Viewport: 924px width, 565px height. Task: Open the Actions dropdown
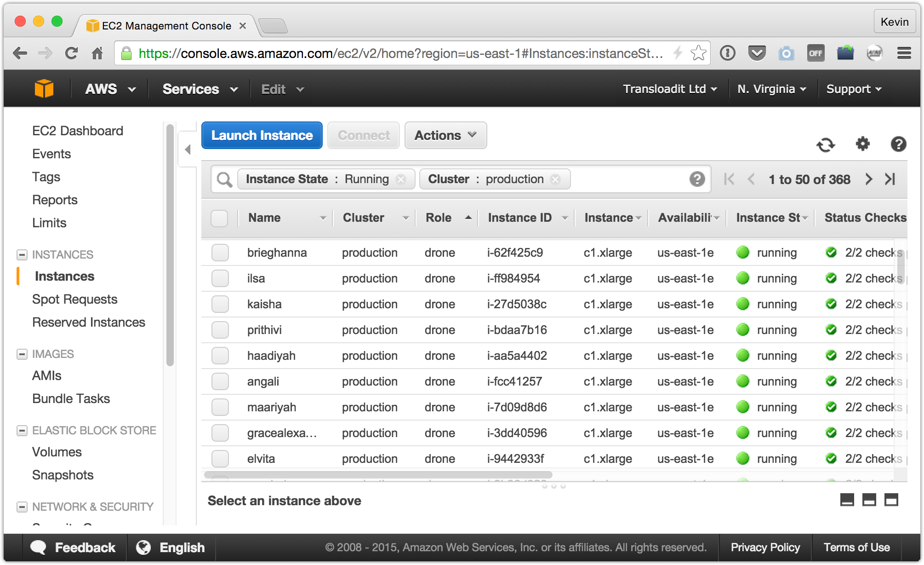(445, 135)
